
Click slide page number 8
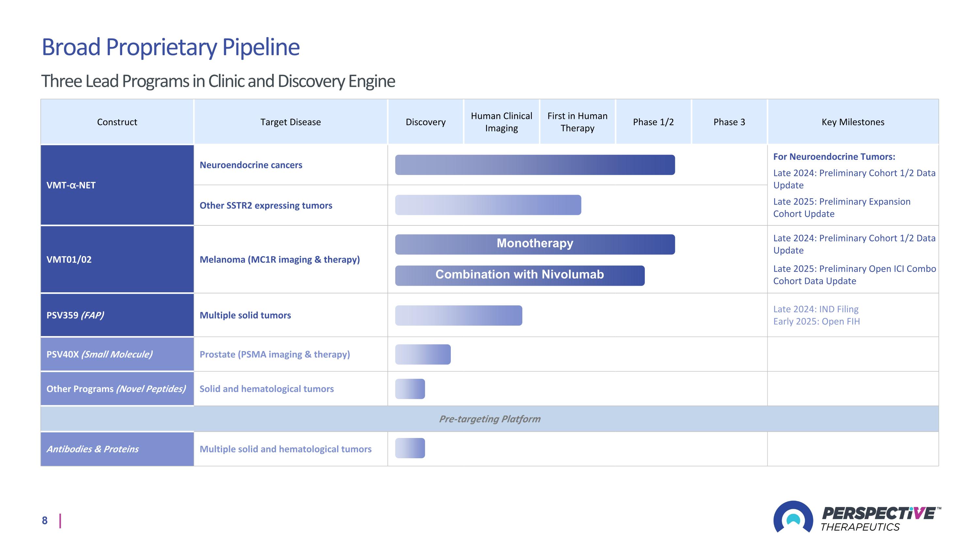(44, 521)
